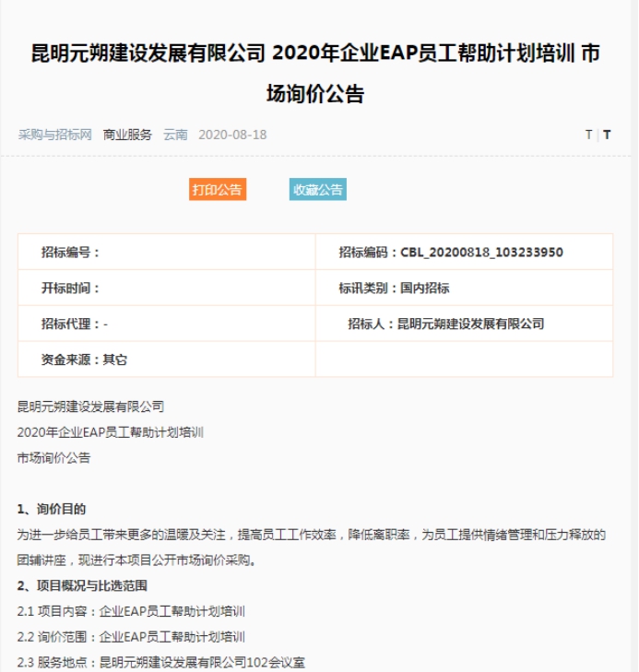The width and height of the screenshot is (639, 672).
Task: Click the 2.3 服务地点 line of text
Action: [x=161, y=661]
